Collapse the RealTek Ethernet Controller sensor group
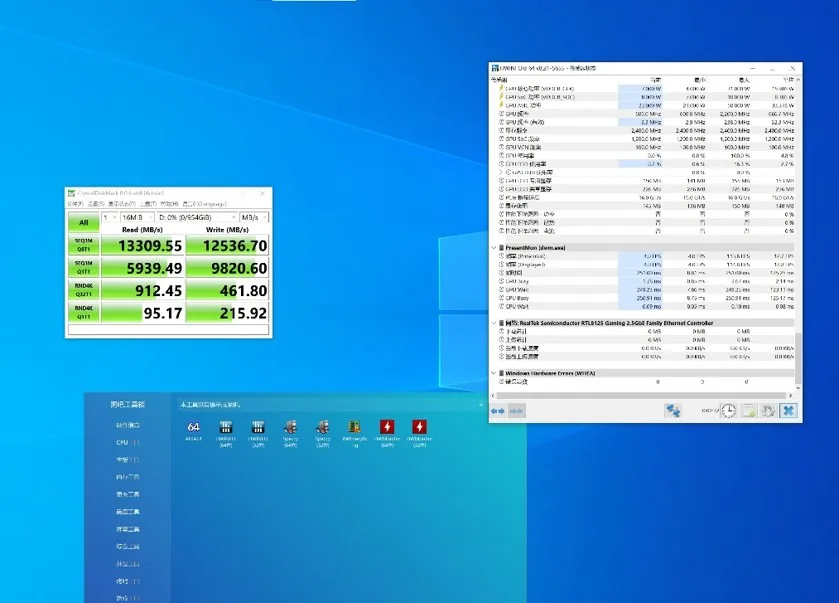Image resolution: width=839 pixels, height=603 pixels. (x=494, y=323)
